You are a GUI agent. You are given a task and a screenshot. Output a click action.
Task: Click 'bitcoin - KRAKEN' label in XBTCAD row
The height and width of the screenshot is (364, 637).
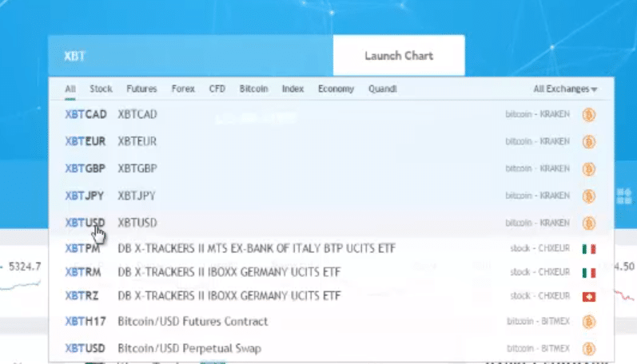(x=537, y=114)
